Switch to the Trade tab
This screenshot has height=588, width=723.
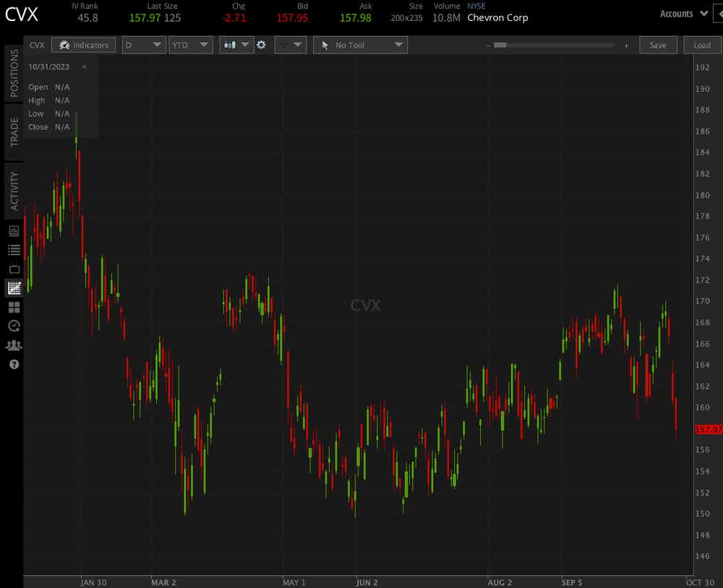(14, 132)
